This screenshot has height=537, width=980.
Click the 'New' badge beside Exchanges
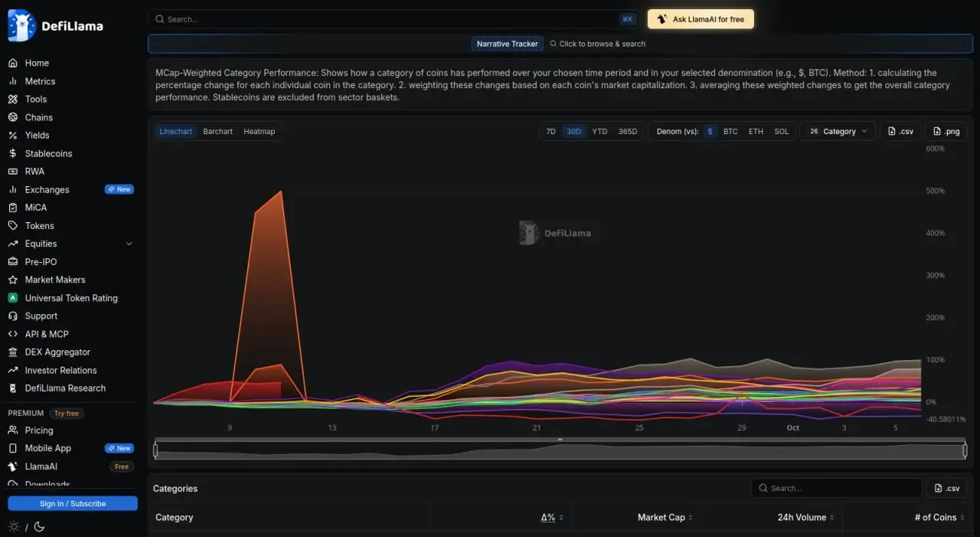(119, 189)
